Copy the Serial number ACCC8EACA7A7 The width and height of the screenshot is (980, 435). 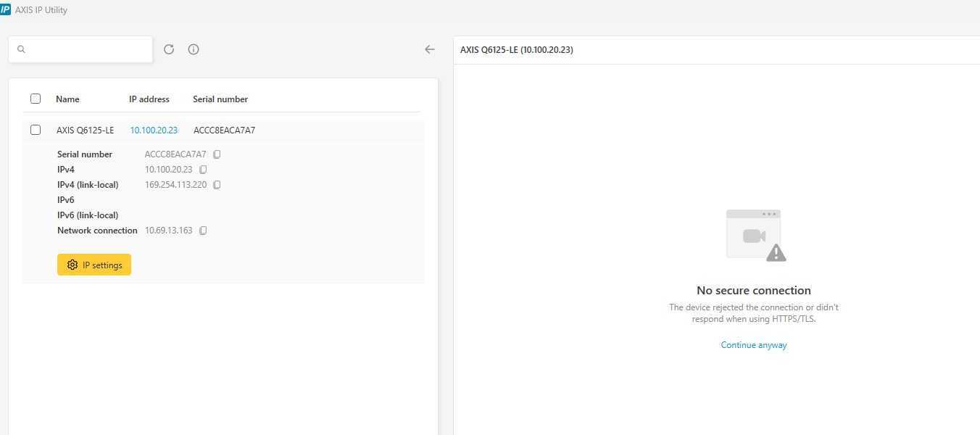[x=217, y=154]
